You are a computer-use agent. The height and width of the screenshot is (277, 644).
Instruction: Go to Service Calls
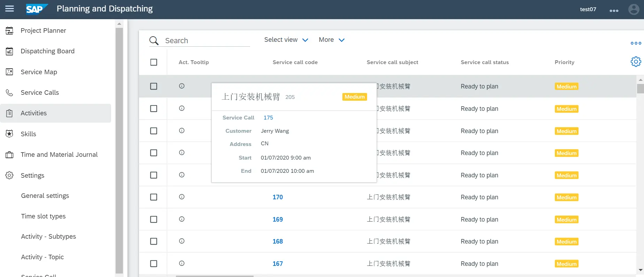(40, 93)
